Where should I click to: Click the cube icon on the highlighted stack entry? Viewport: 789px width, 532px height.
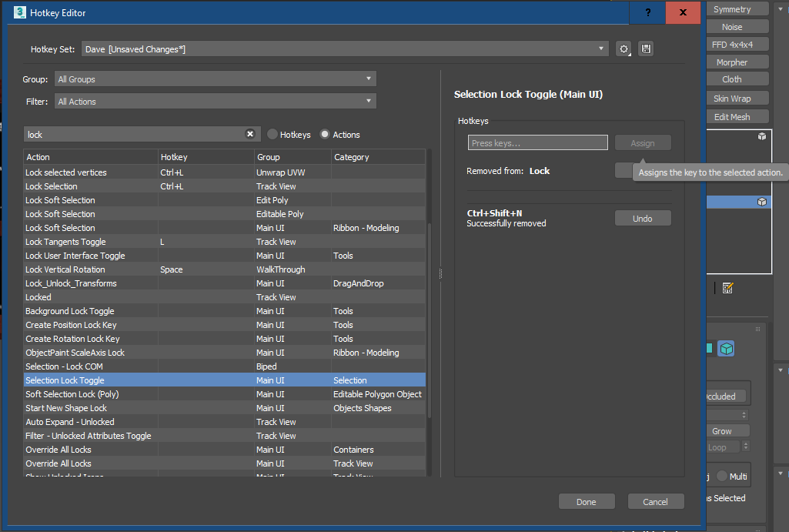coord(761,201)
